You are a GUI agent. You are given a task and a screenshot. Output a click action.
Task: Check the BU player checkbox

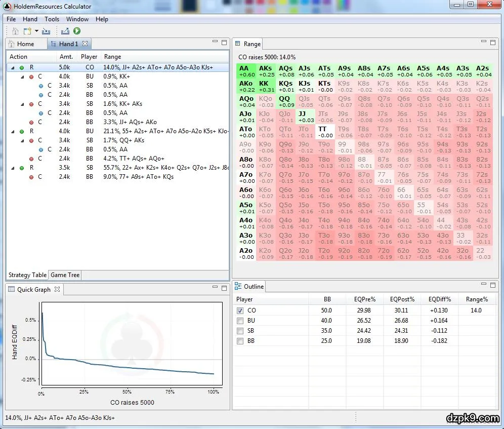[240, 321]
